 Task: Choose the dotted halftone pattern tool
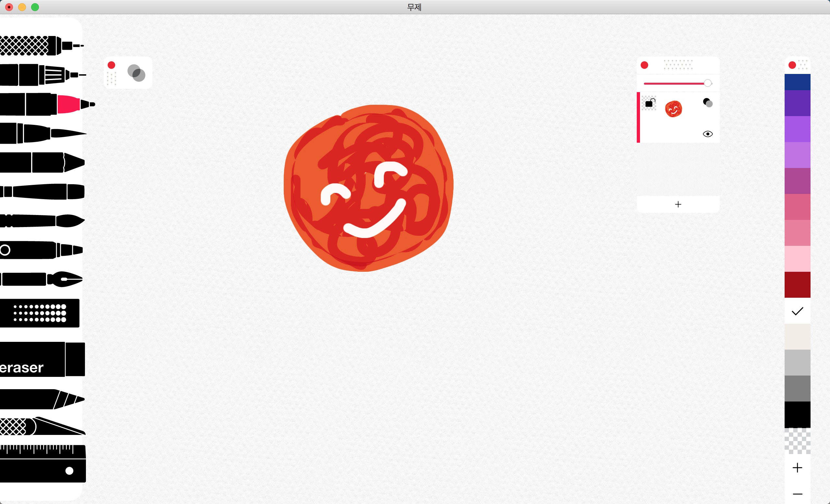pos(40,313)
